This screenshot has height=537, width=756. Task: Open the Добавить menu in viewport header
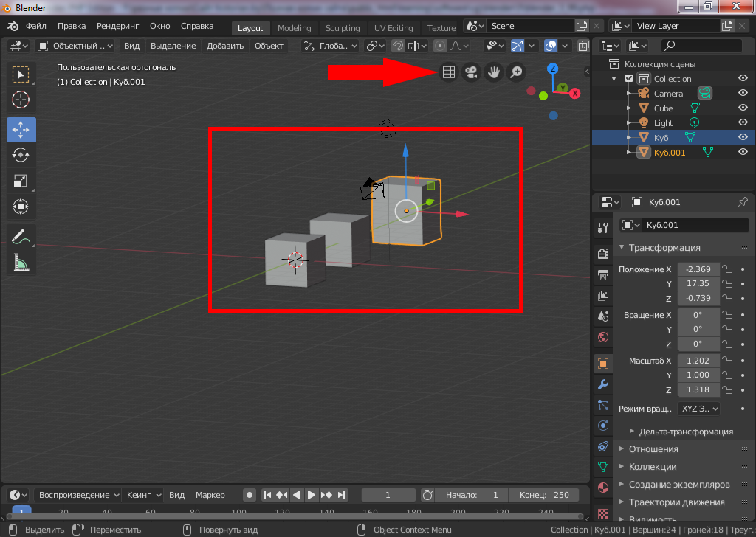(x=225, y=46)
